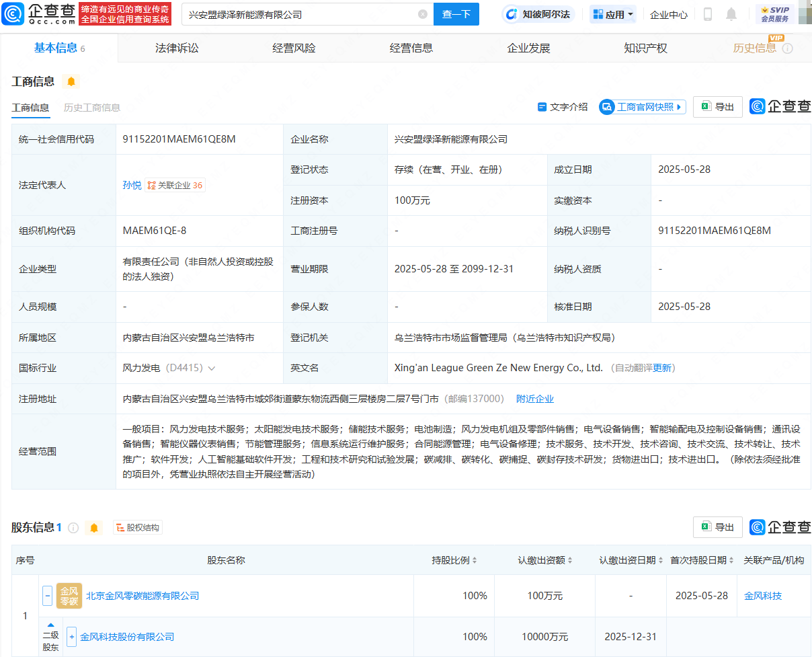Switch to the 知识产权 tab
The height and width of the screenshot is (657, 812).
click(645, 48)
